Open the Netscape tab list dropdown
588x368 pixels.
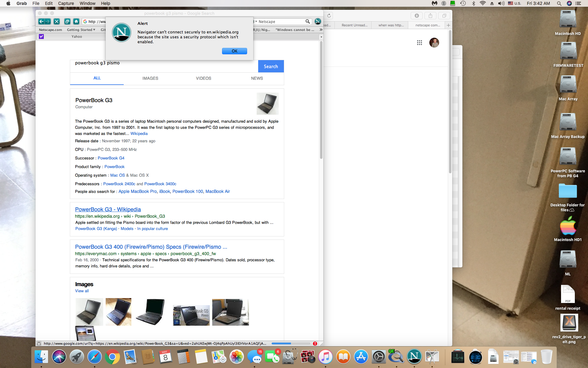click(321, 37)
